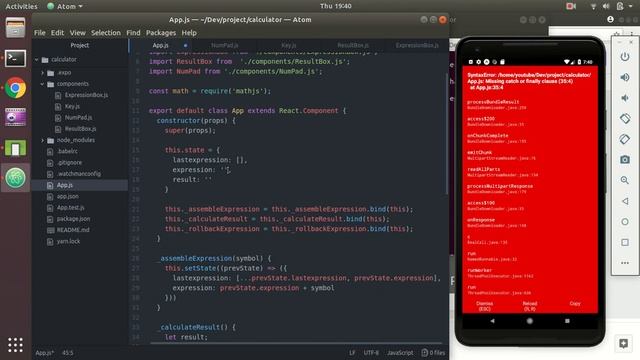The width and height of the screenshot is (640, 360).
Task: Rotate the emulator right with the lower rotate icon
Action: pyautogui.click(x=624, y=139)
